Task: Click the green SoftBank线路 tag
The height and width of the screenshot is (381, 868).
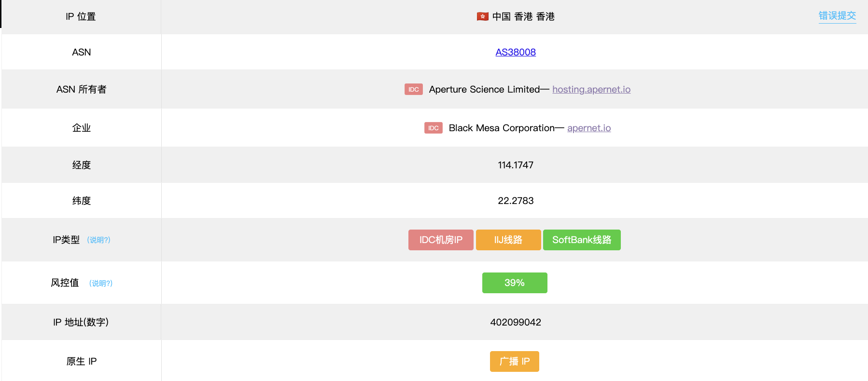Action: [581, 240]
